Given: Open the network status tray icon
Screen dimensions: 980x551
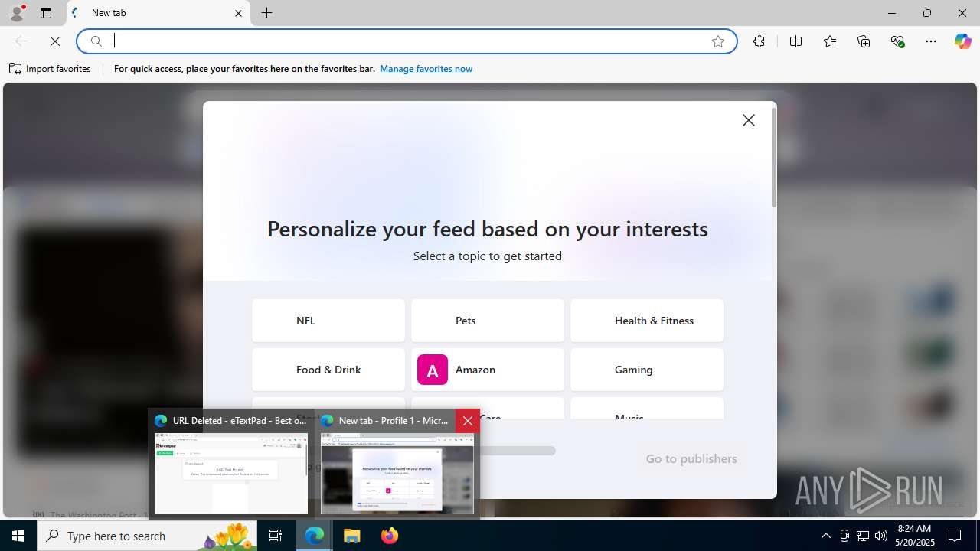Looking at the screenshot, I should pos(862,536).
